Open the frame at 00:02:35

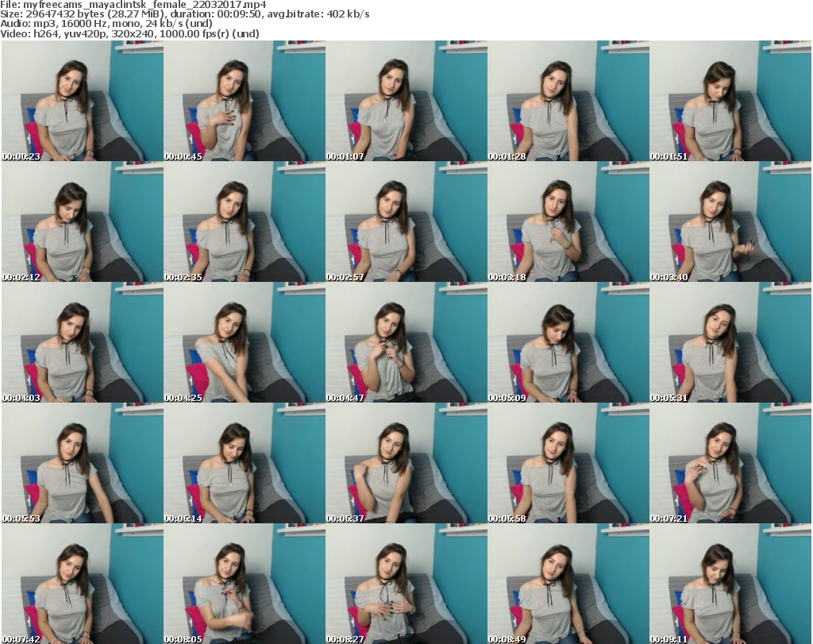tap(245, 222)
